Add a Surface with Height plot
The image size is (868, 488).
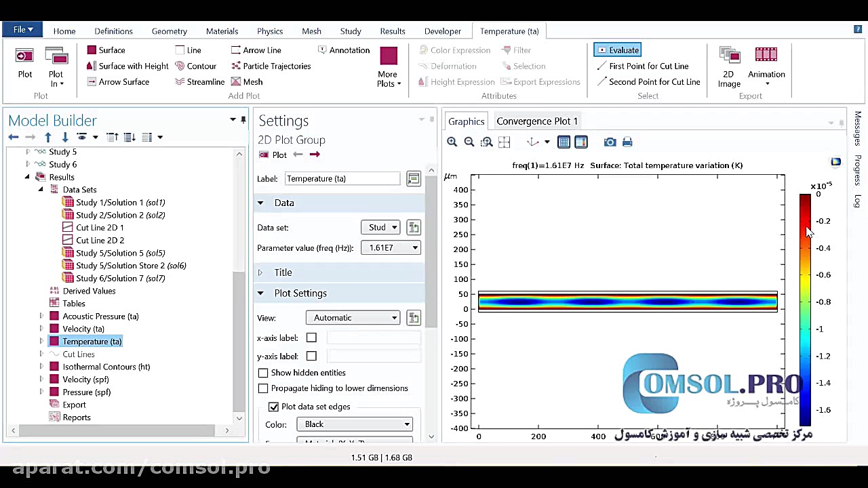pos(127,66)
